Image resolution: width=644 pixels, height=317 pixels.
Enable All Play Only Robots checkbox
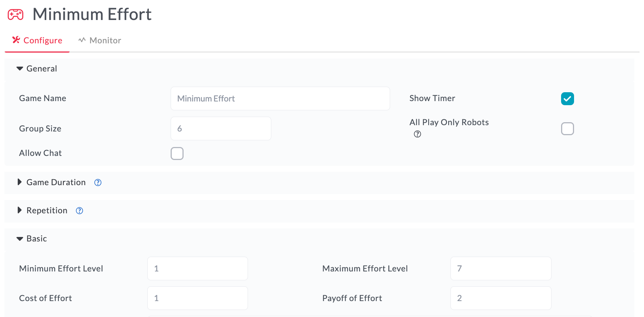567,129
